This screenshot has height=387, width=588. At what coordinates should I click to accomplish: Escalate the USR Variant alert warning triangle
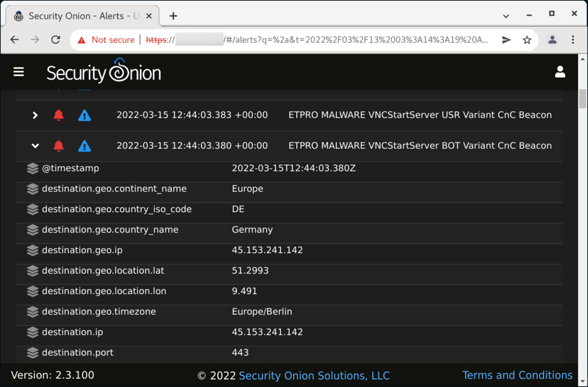click(x=84, y=115)
